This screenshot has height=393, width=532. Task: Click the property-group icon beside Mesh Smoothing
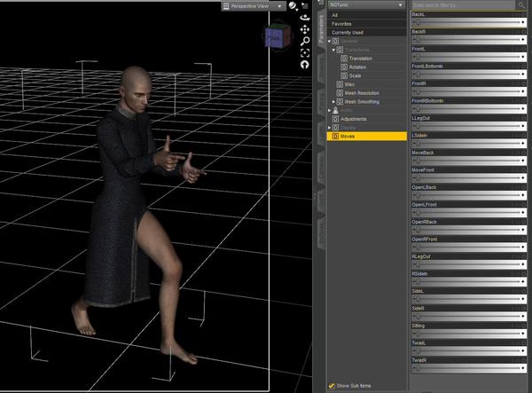click(x=340, y=101)
